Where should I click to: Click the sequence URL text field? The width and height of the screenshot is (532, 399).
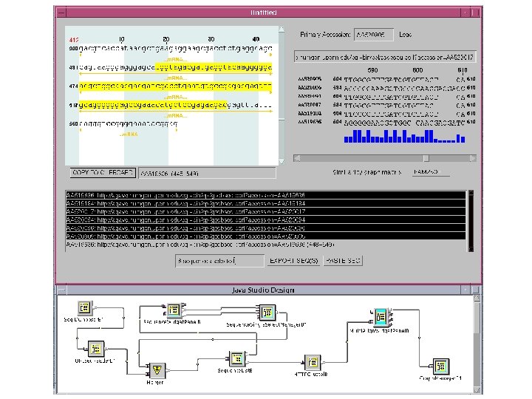coord(385,57)
